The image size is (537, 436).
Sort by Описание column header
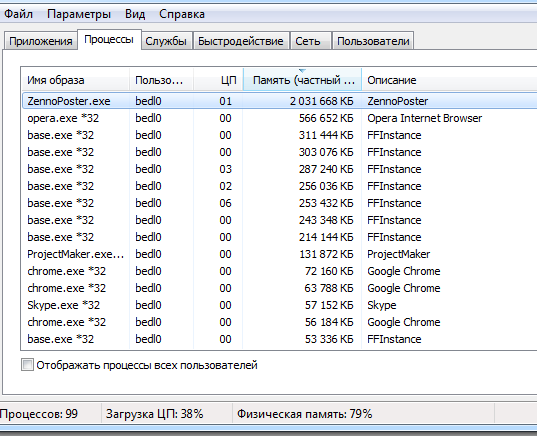[449, 80]
